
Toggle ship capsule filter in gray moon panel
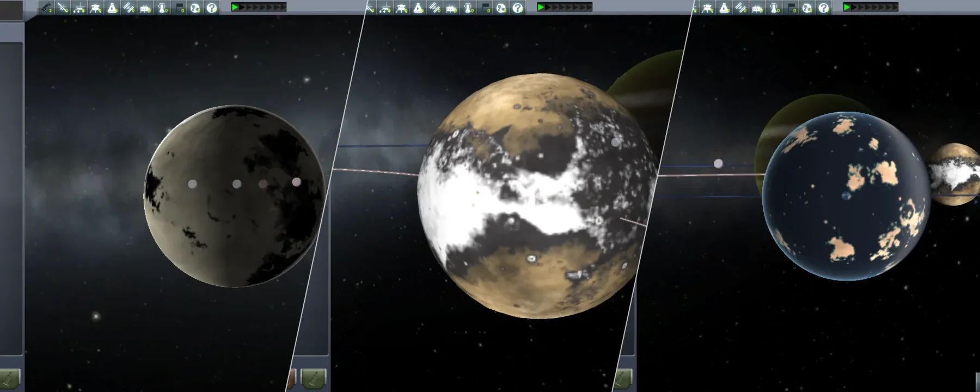[x=112, y=8]
